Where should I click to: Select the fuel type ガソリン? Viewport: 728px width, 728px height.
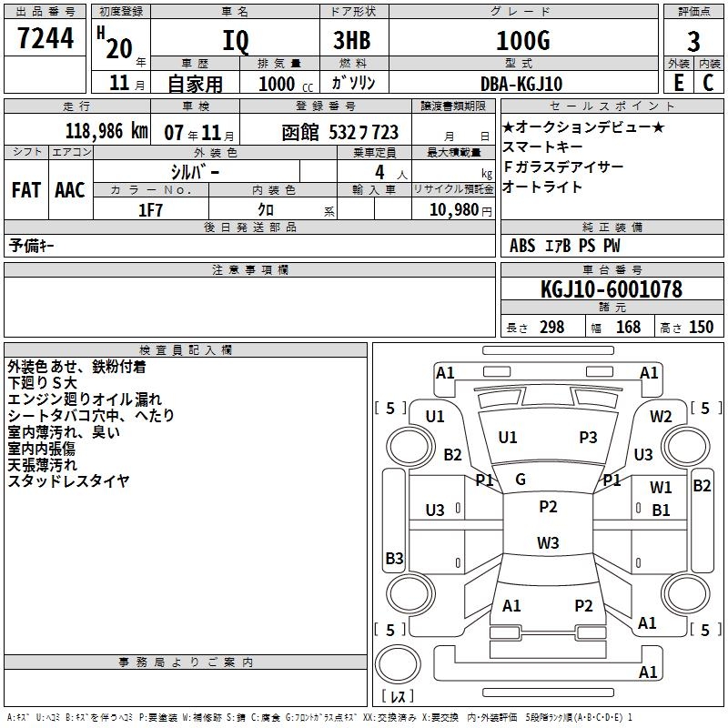coord(353,83)
